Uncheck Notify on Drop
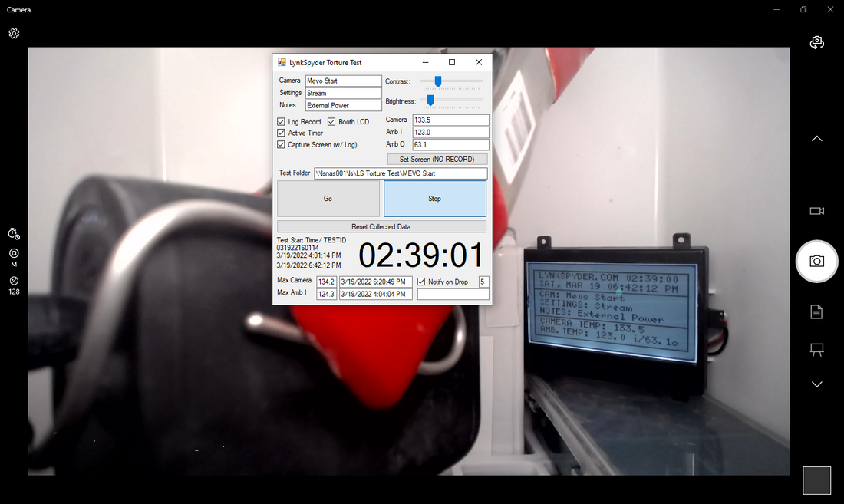 click(420, 281)
